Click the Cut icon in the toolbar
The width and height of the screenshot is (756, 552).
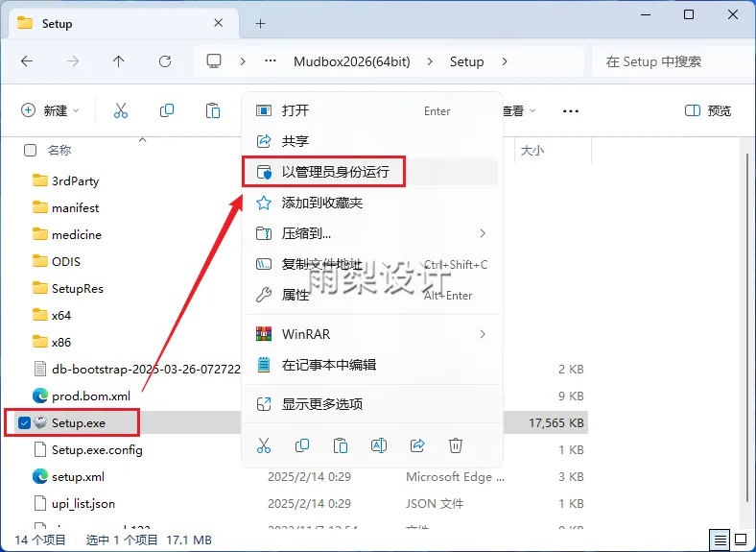121,110
